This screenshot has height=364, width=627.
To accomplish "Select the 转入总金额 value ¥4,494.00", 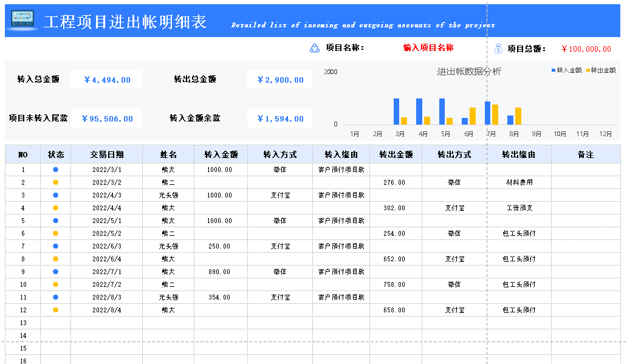I will click(106, 80).
